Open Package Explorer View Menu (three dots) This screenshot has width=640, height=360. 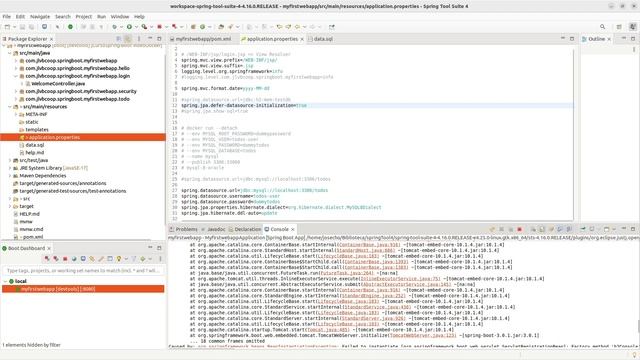tap(139, 39)
